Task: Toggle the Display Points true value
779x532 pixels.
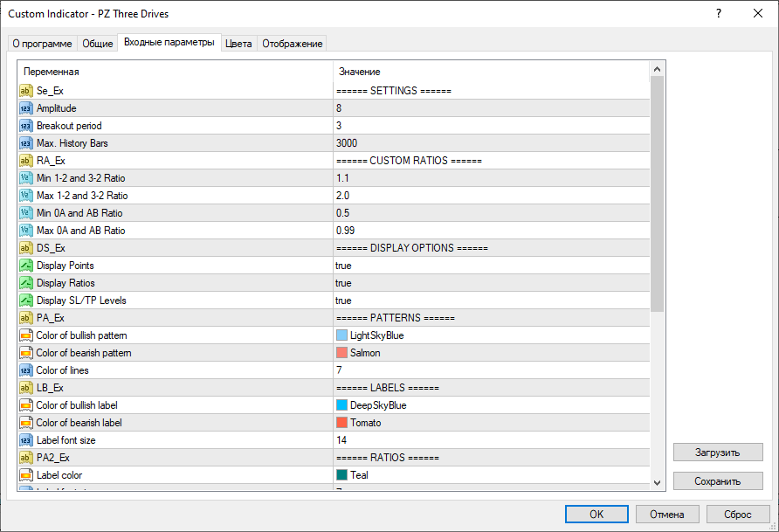Action: [x=343, y=266]
